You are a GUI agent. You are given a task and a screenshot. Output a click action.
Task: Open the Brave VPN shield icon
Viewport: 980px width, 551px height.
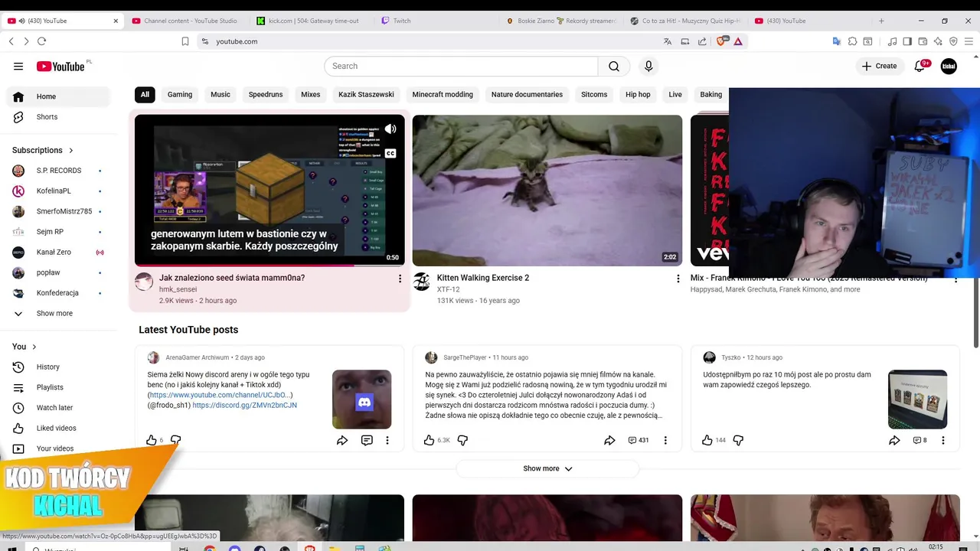[x=953, y=41]
